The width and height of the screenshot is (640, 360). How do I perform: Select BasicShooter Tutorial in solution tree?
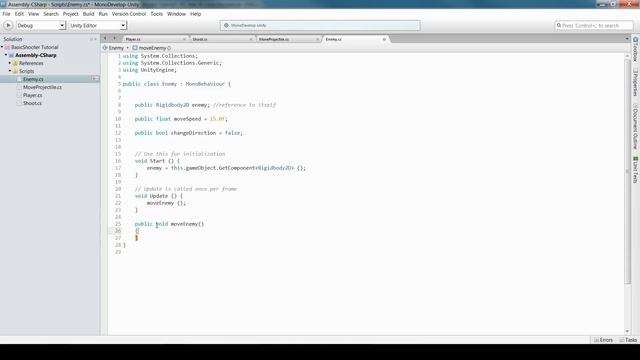(34, 47)
